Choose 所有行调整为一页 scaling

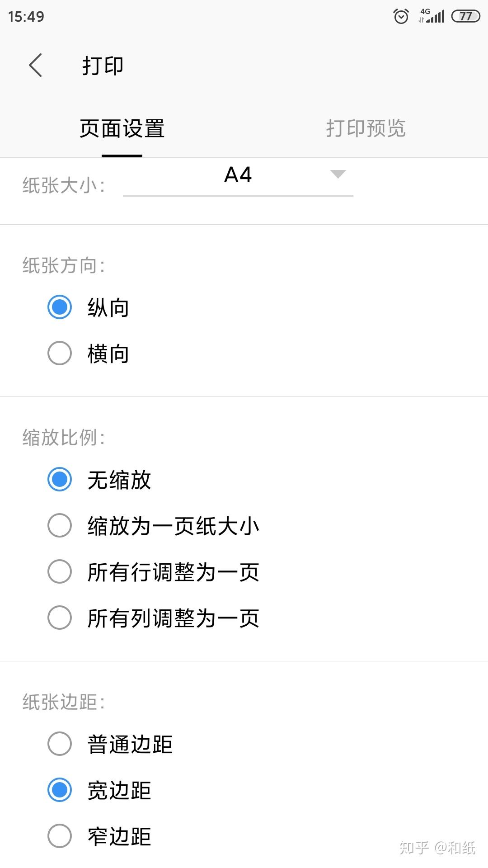[60, 572]
